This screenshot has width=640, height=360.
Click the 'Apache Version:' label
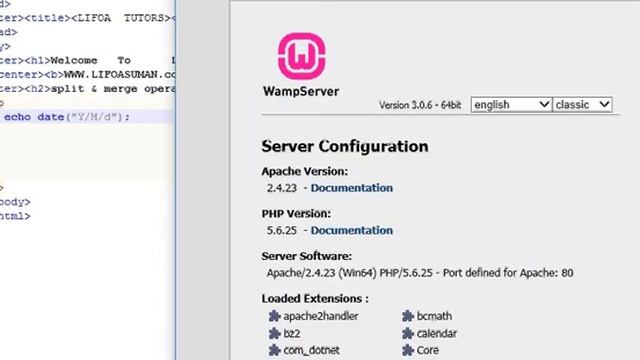[x=304, y=171]
